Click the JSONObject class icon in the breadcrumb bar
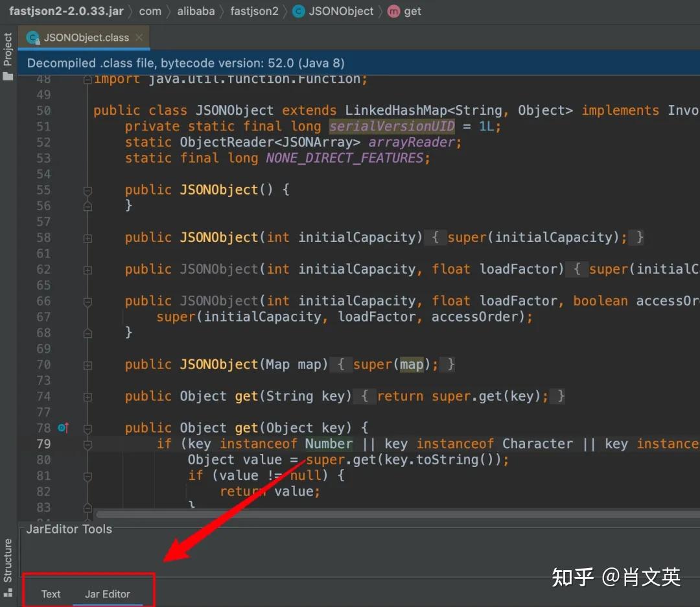The width and height of the screenshot is (700, 607). [299, 11]
